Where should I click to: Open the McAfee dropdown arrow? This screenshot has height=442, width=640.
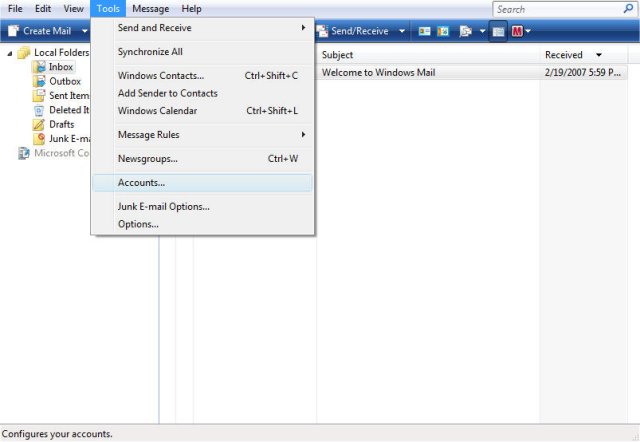pyautogui.click(x=527, y=31)
